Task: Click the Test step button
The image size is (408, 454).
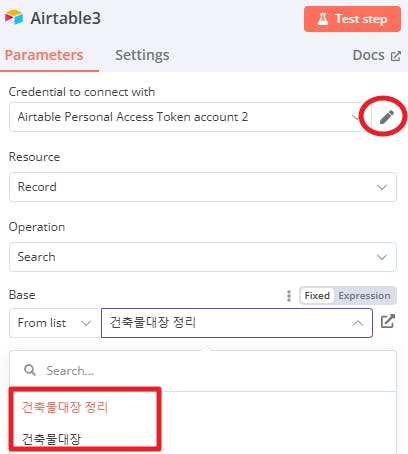Action: 352,19
